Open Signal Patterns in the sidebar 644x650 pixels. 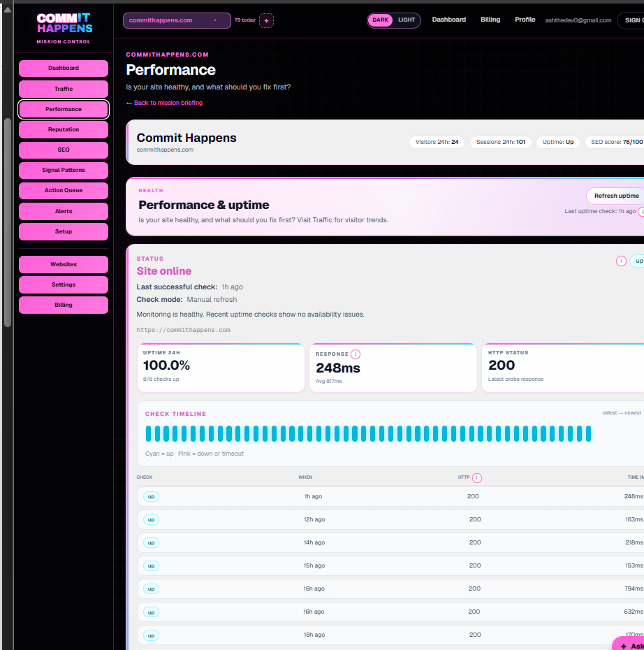(x=64, y=170)
